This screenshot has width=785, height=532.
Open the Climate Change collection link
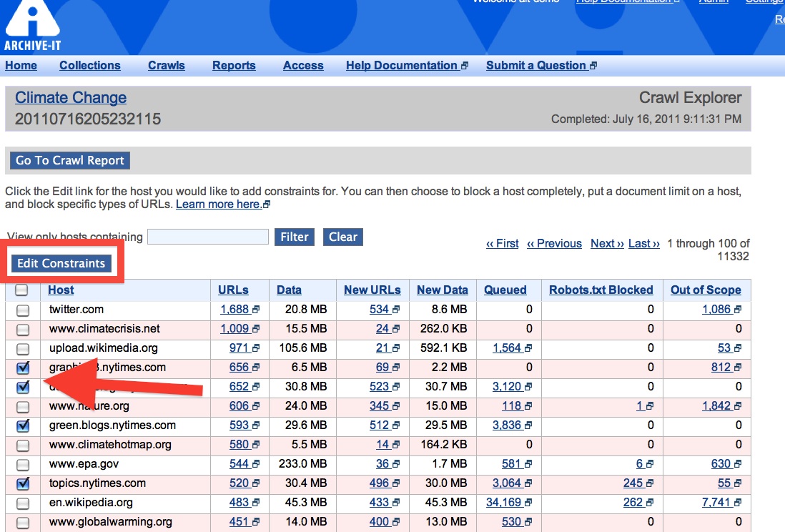pos(71,98)
